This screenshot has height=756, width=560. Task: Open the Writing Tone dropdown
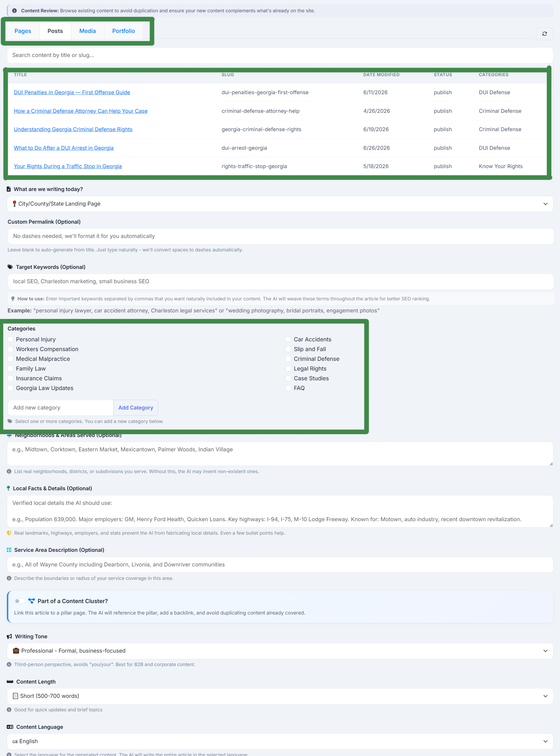(x=280, y=651)
